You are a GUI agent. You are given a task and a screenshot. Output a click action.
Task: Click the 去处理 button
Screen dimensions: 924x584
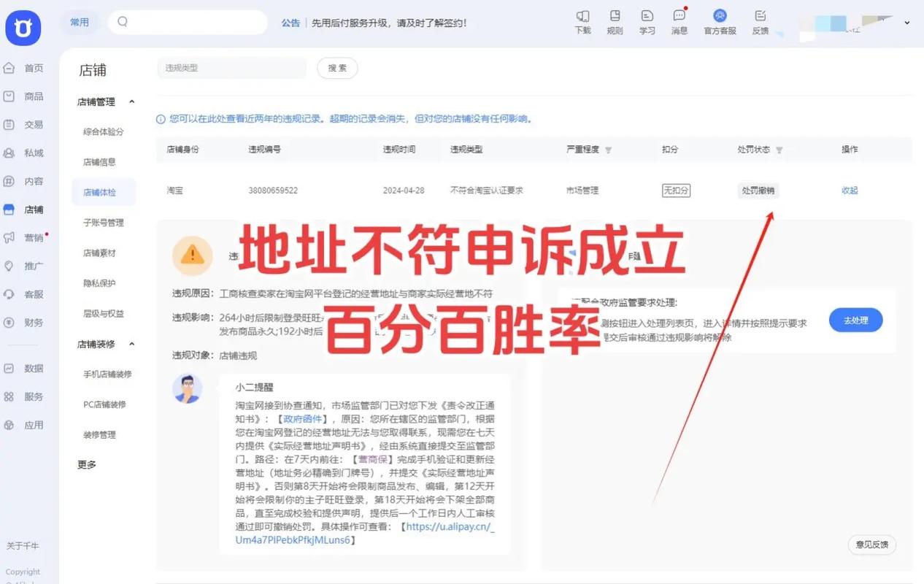pyautogui.click(x=855, y=320)
